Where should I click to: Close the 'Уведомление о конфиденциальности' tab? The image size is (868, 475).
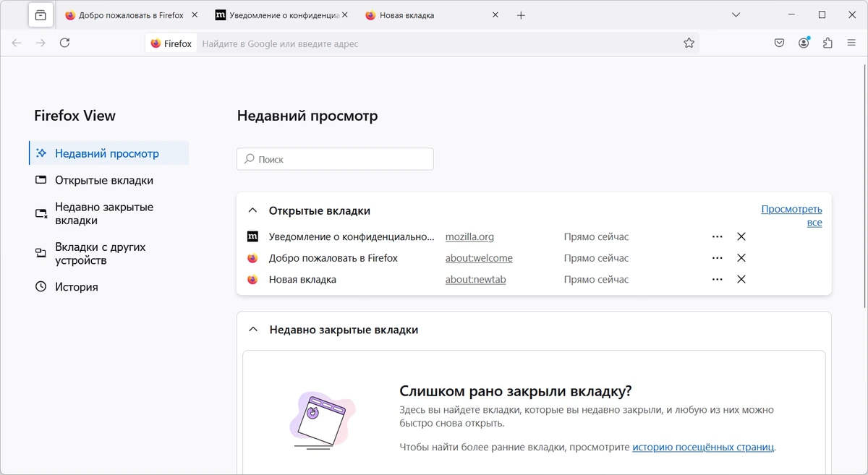pos(345,15)
